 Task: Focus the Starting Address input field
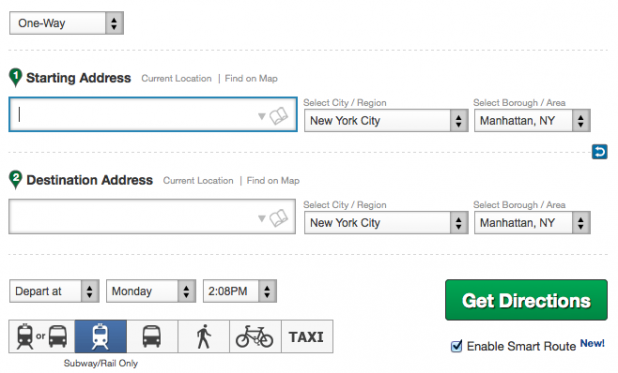(x=153, y=114)
